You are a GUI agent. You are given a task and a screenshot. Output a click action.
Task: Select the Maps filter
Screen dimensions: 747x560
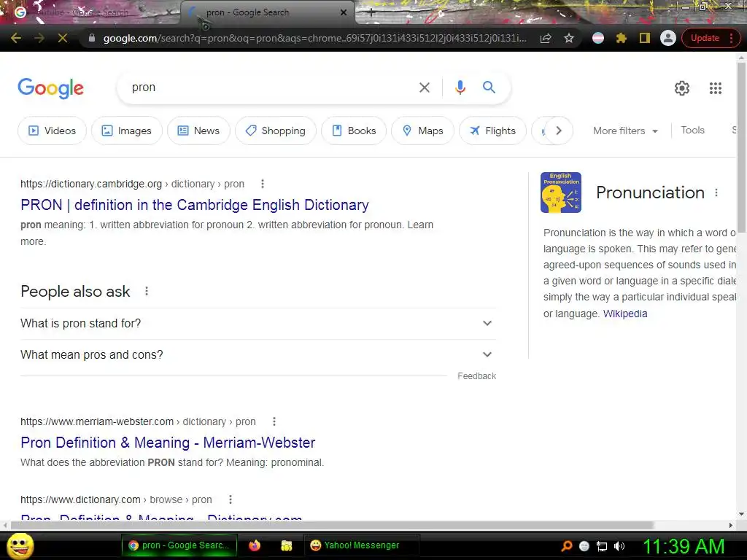[x=422, y=131]
